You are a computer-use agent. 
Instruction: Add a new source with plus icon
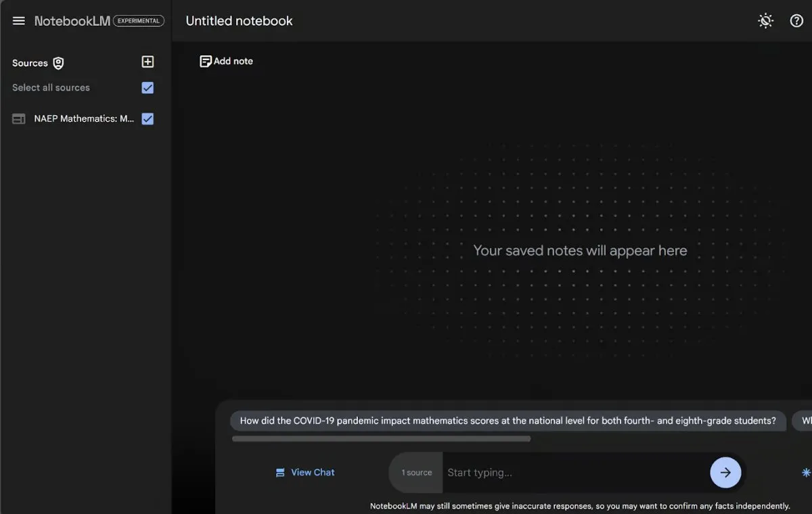[148, 62]
